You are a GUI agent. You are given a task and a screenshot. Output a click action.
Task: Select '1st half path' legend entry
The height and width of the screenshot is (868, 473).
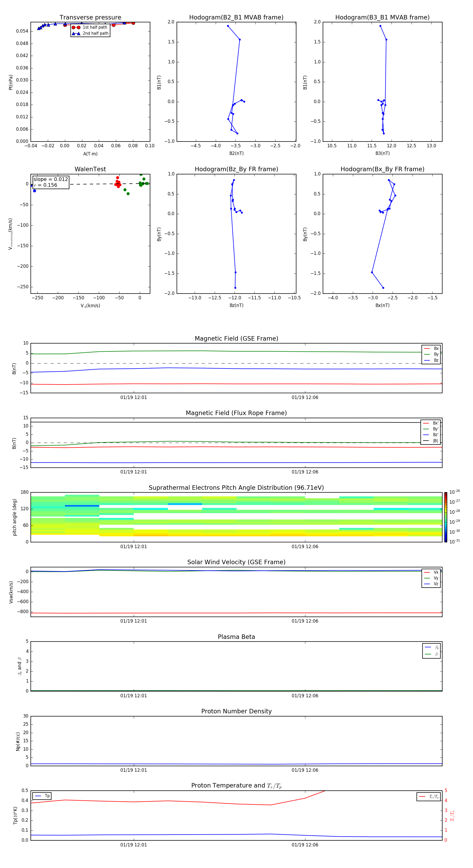pos(90,27)
